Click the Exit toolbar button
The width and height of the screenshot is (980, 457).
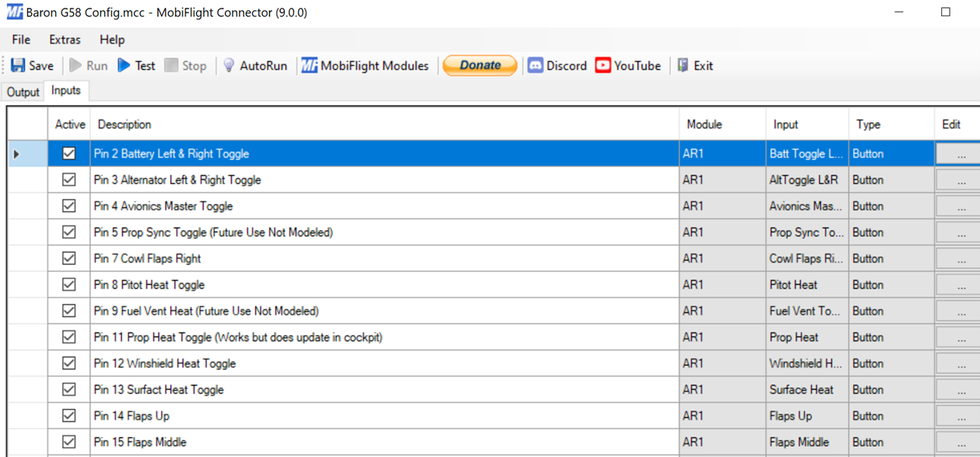tap(695, 65)
